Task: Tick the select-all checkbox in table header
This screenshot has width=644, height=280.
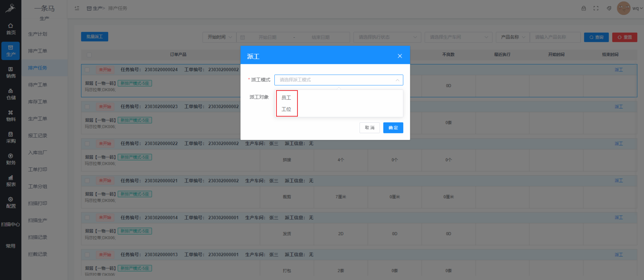Action: pos(89,55)
